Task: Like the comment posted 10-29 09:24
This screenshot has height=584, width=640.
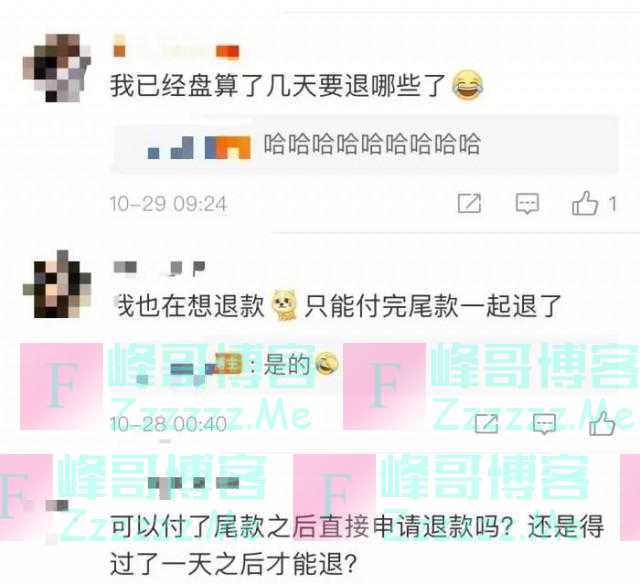Action: [585, 203]
